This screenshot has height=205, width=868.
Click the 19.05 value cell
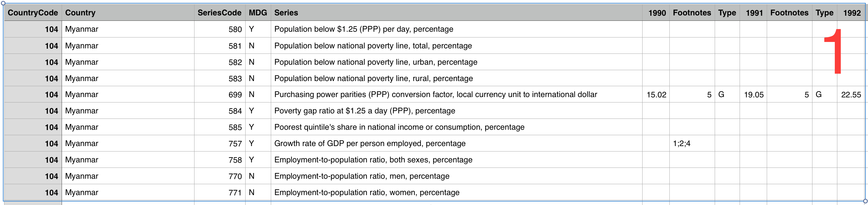[x=754, y=95]
